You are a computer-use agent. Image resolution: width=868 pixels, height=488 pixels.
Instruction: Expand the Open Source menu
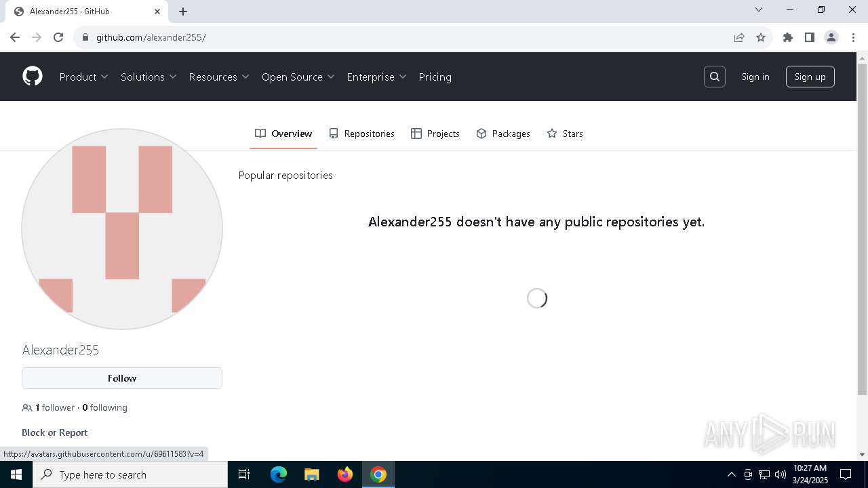point(298,77)
